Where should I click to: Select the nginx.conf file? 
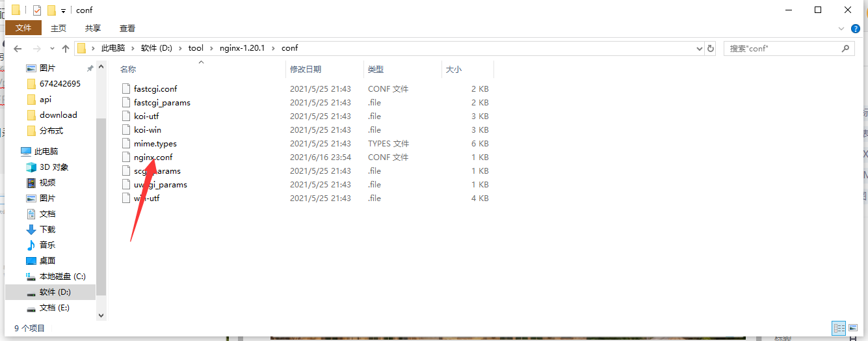[x=153, y=157]
